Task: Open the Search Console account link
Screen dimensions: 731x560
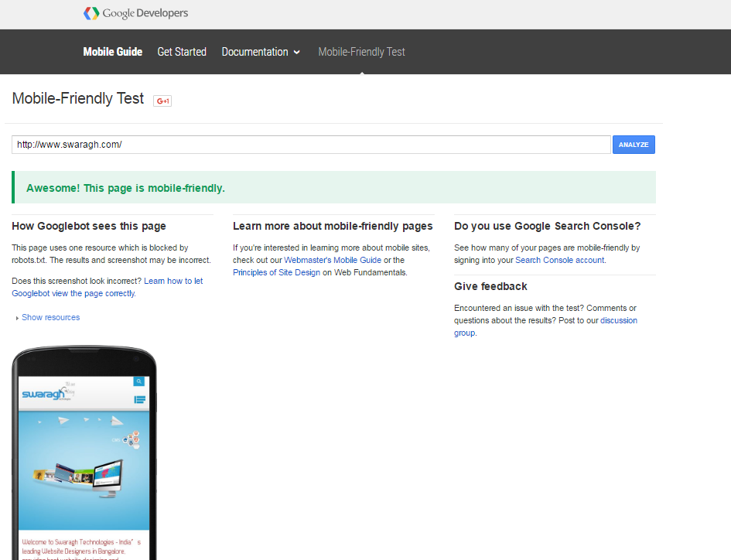Action: tap(559, 260)
